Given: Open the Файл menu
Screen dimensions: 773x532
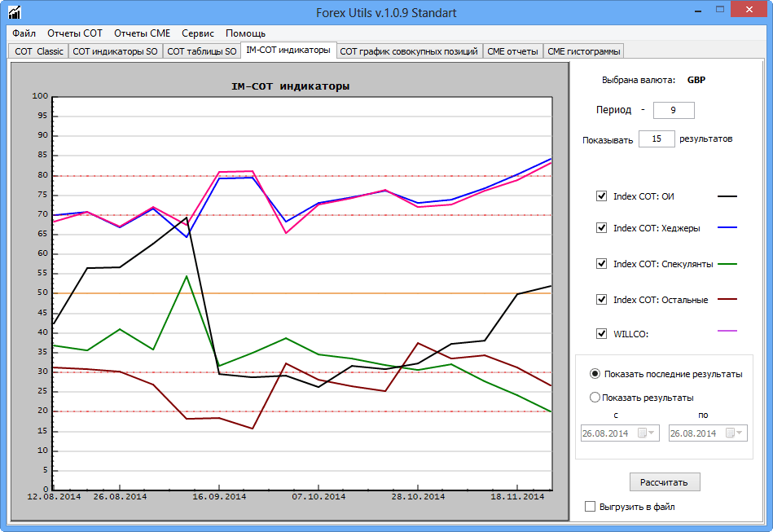Looking at the screenshot, I should 24,33.
